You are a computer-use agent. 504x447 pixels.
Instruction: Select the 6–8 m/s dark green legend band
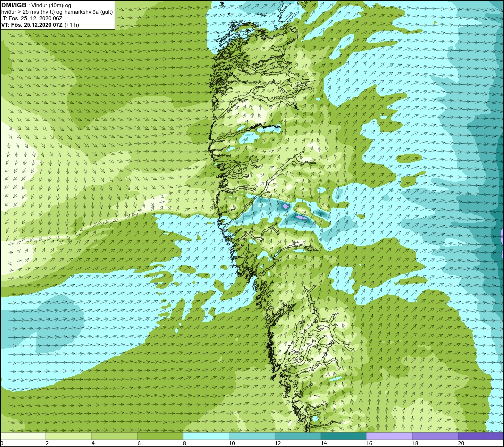pyautogui.click(x=160, y=436)
